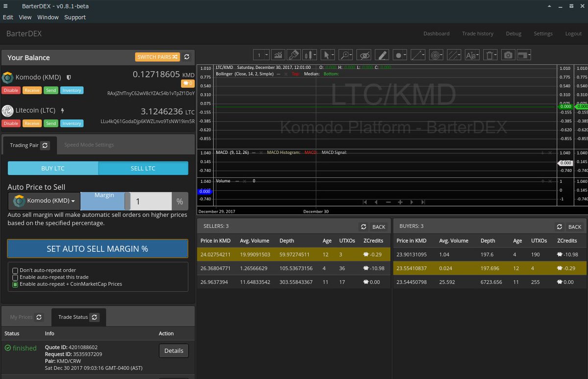
Task: Select the concentric circles Fibonacci tool
Action: tap(436, 55)
